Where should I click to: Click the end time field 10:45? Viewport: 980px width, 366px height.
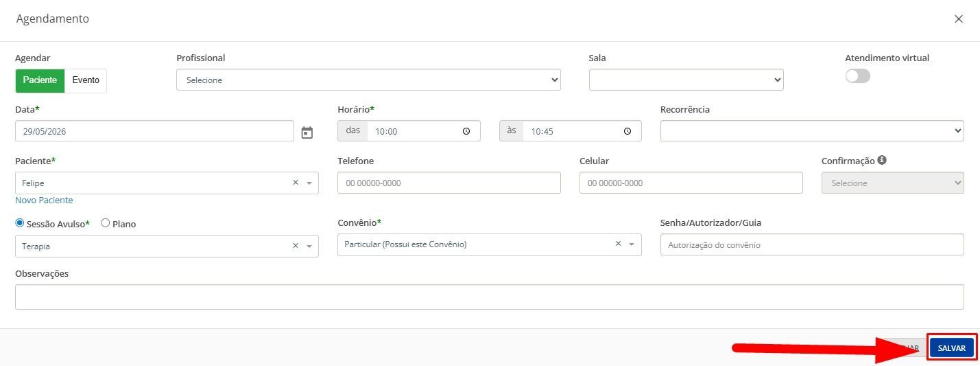tap(582, 131)
